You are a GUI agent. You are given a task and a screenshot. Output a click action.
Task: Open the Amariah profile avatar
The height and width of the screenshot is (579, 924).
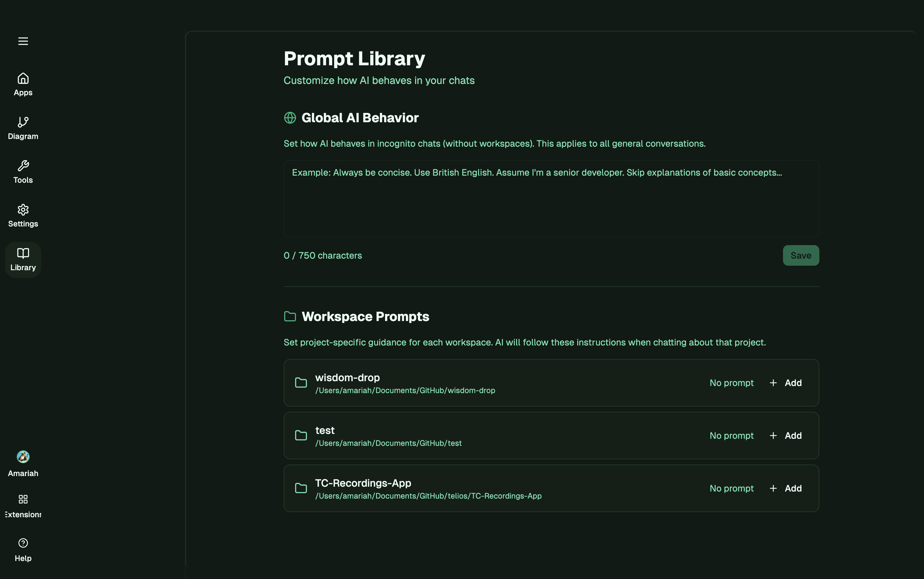click(x=23, y=456)
